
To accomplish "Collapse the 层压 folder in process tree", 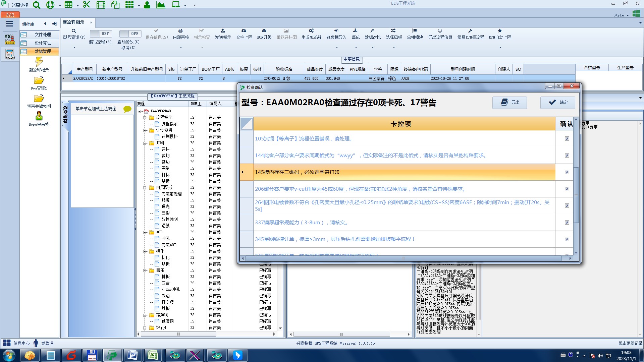I will [145, 270].
